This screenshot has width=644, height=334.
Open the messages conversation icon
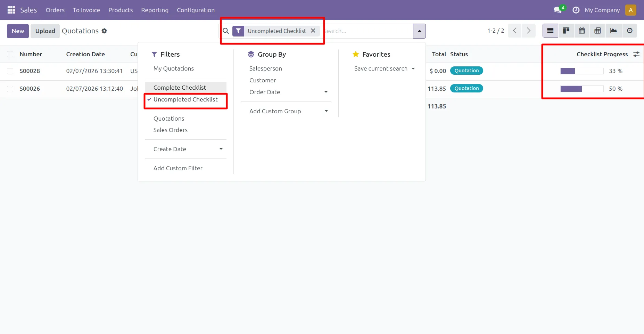click(x=558, y=10)
